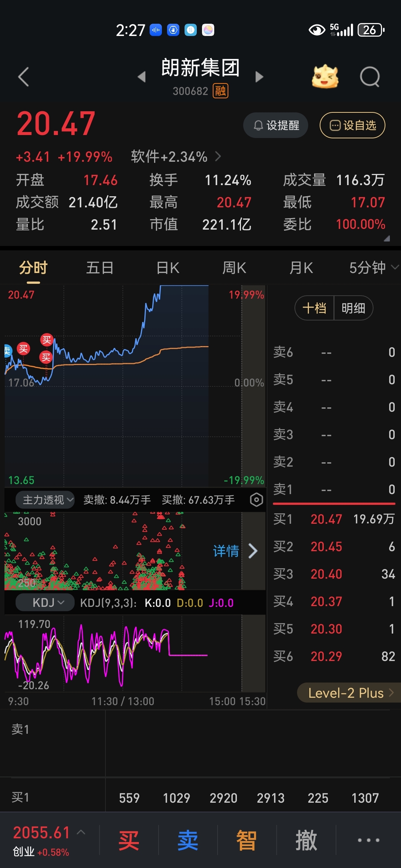This screenshot has width=401, height=868.
Task: Switch to the 明细 trade detail toggle
Action: click(x=353, y=308)
